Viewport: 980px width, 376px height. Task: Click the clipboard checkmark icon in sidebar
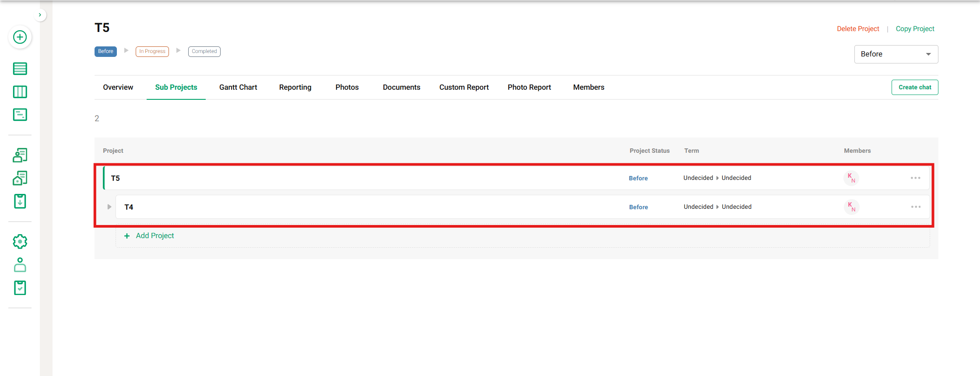(x=20, y=288)
